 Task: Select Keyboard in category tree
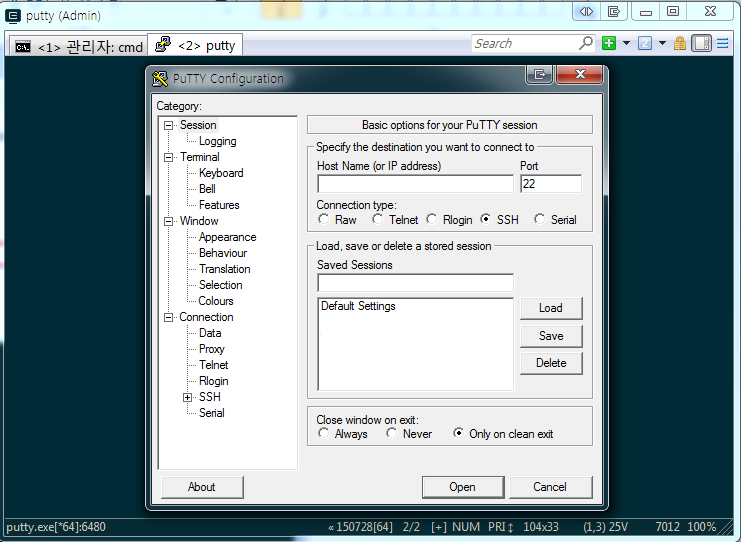tap(221, 173)
